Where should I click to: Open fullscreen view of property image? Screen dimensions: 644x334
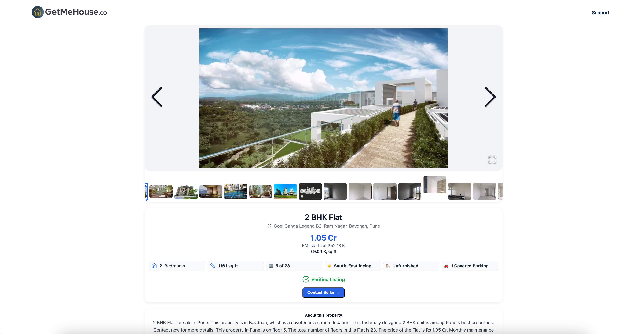click(492, 159)
